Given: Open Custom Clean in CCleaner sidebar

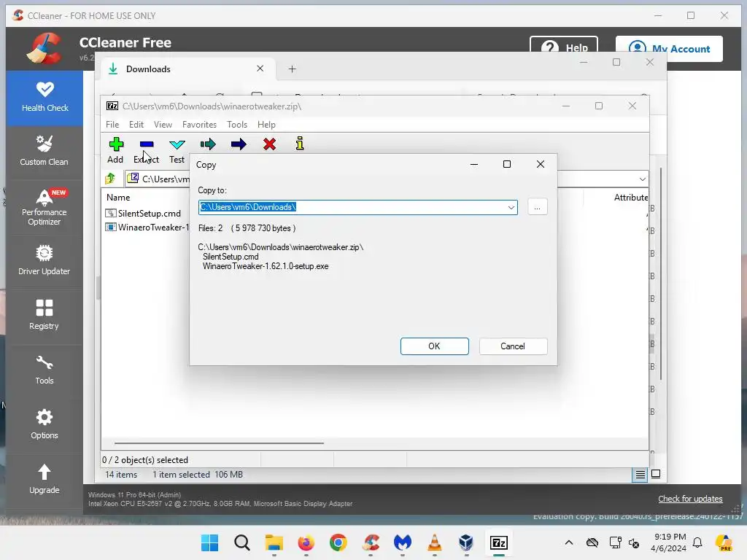Looking at the screenshot, I should [44, 151].
